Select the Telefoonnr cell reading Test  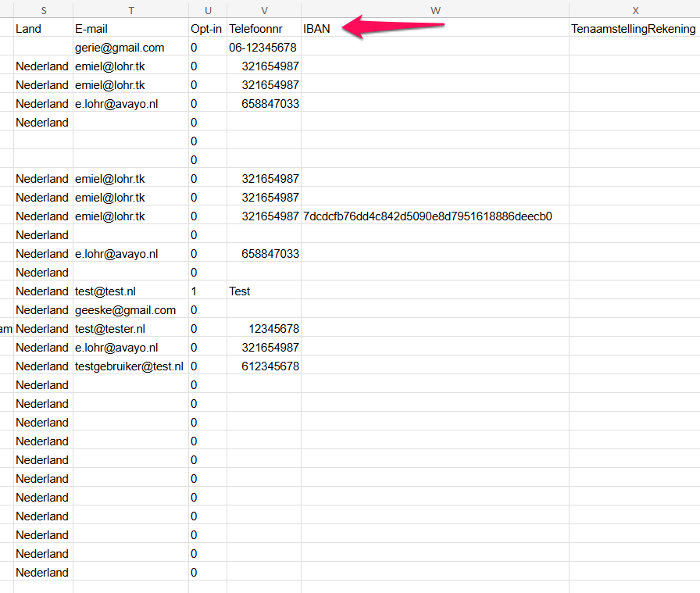(x=264, y=291)
